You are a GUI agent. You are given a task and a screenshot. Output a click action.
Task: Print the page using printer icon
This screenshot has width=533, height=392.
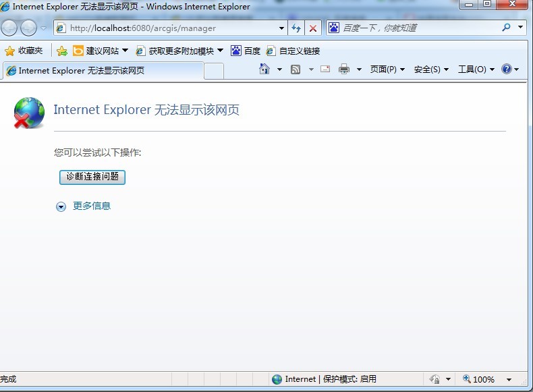(344, 69)
